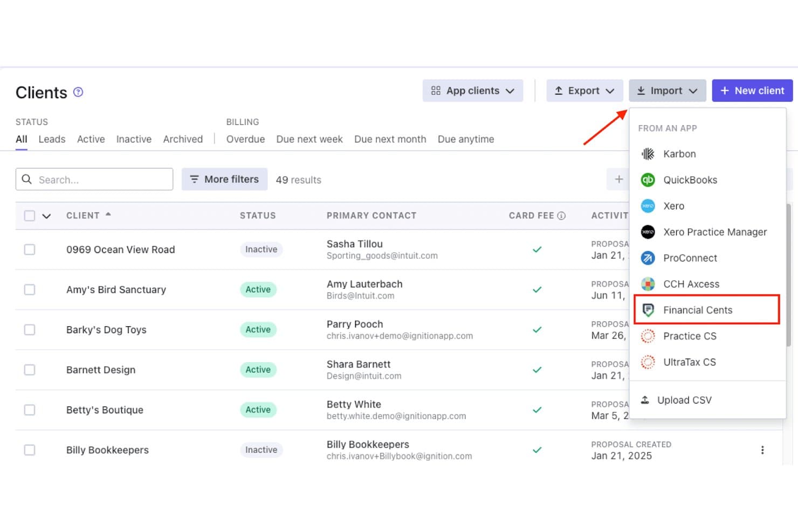Open the Billy Bookkeepers row options menu
The image size is (798, 532).
(x=762, y=450)
